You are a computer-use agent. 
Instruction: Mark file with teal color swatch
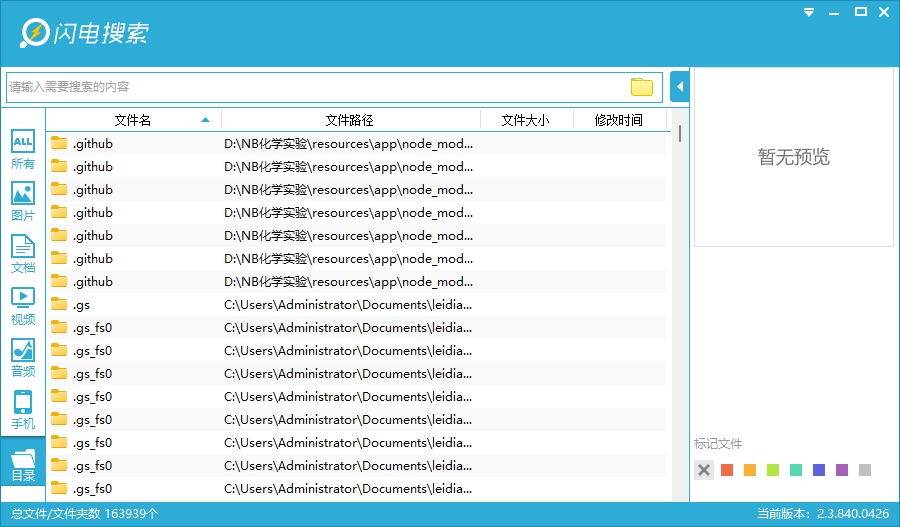796,470
